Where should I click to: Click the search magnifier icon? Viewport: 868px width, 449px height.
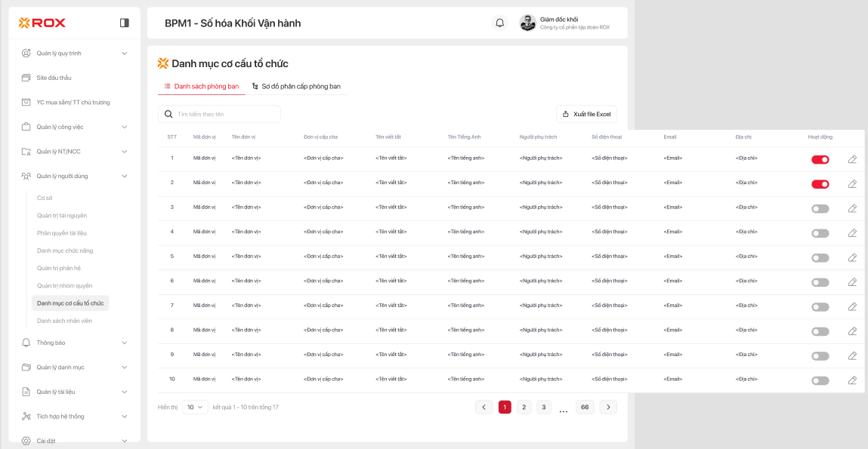point(169,114)
